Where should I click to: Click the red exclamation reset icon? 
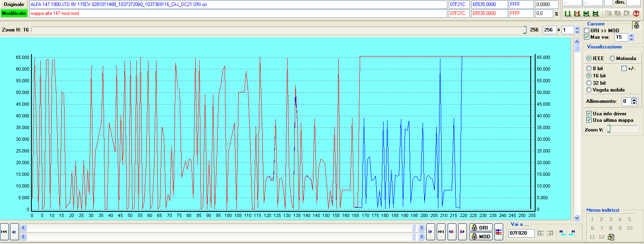click(x=636, y=13)
